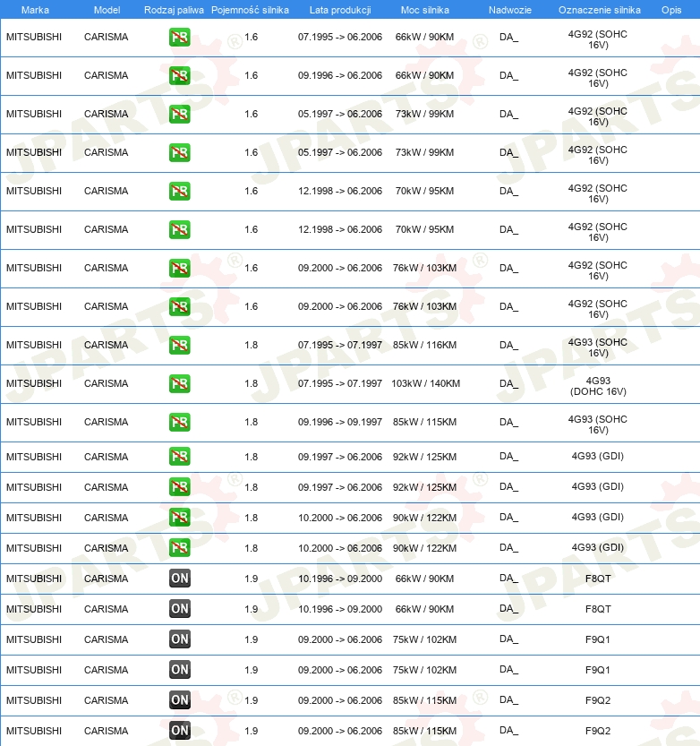
Task: Select the 4G93 (DOHC 16V) engine code cell
Action: click(x=598, y=386)
